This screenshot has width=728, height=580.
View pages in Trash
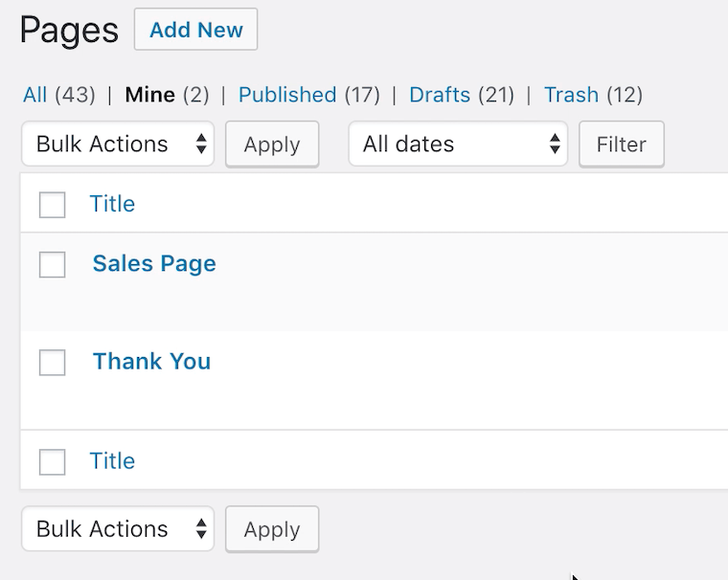pos(571,95)
